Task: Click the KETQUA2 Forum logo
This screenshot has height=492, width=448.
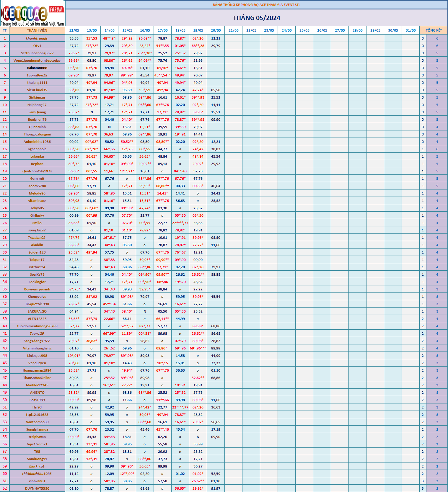Action: point(32,14)
